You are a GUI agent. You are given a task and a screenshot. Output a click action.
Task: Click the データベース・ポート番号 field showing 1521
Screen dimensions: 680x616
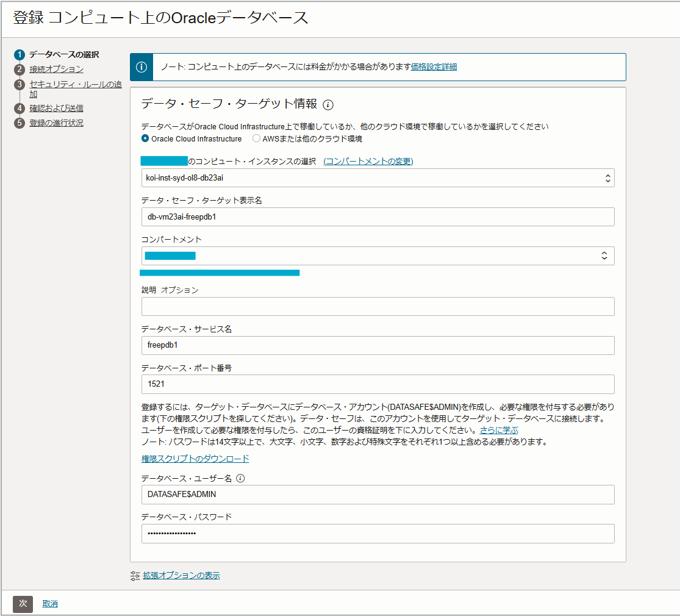click(x=376, y=384)
